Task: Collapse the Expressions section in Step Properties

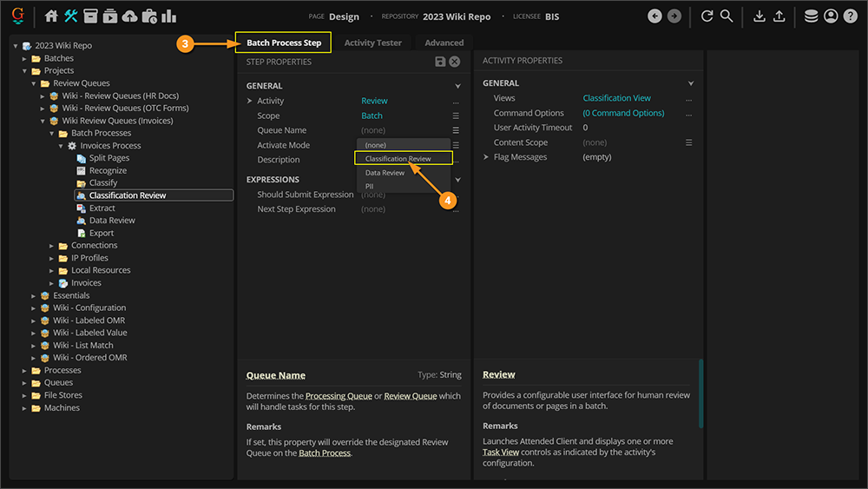Action: 457,180
